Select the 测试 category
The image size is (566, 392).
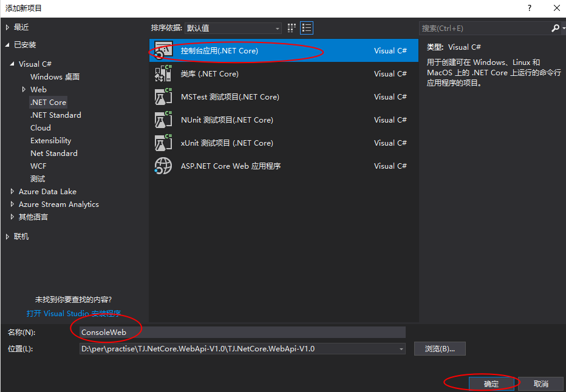pos(38,179)
